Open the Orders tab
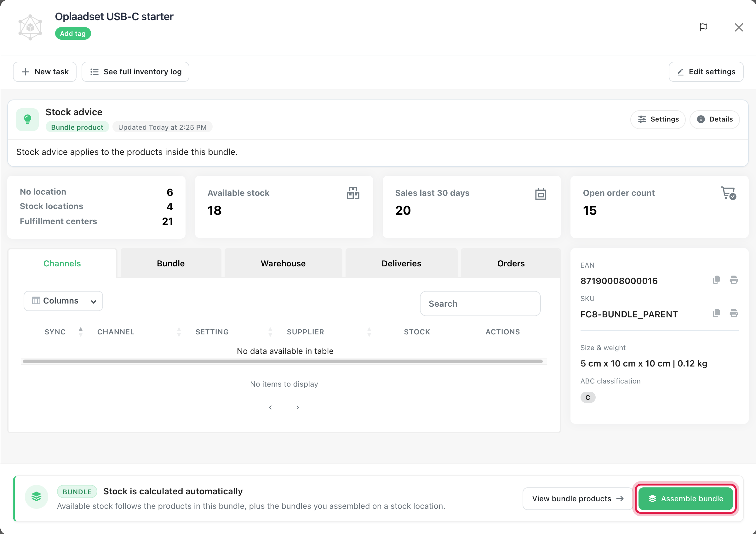This screenshot has height=534, width=756. (511, 263)
